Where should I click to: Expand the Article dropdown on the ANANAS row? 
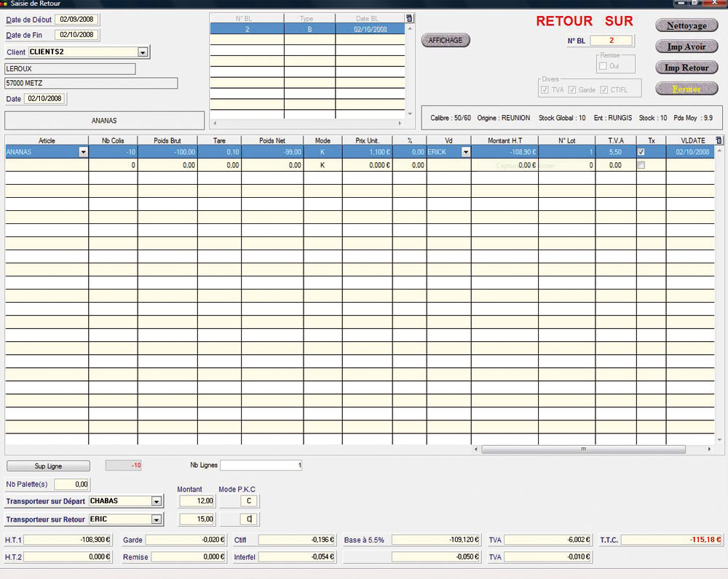pyautogui.click(x=83, y=152)
